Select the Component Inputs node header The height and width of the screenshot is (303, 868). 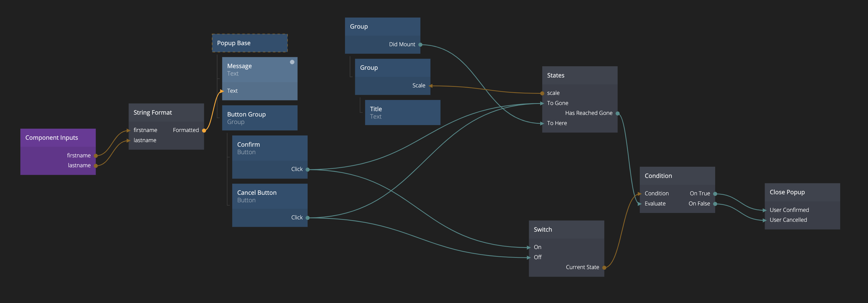pyautogui.click(x=58, y=138)
